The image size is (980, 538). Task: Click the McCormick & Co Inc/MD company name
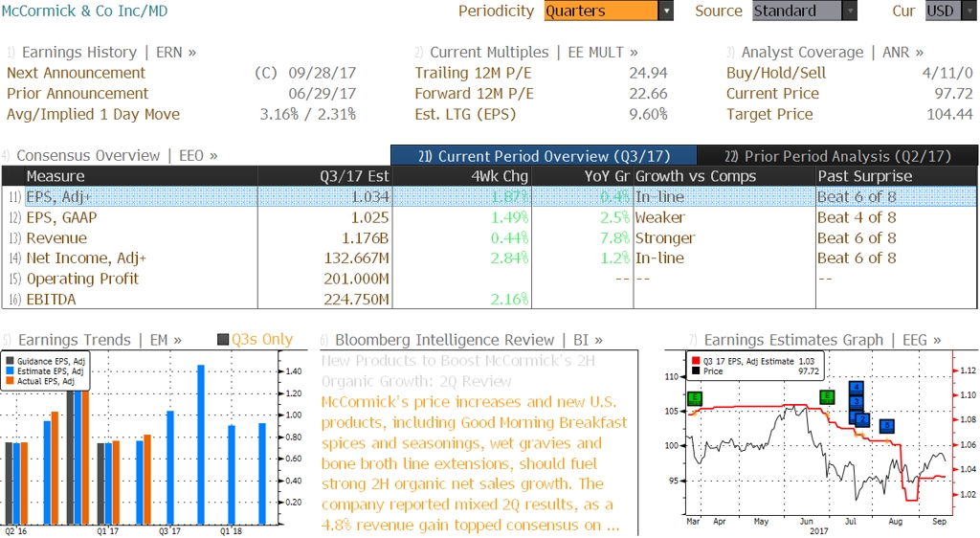[84, 11]
